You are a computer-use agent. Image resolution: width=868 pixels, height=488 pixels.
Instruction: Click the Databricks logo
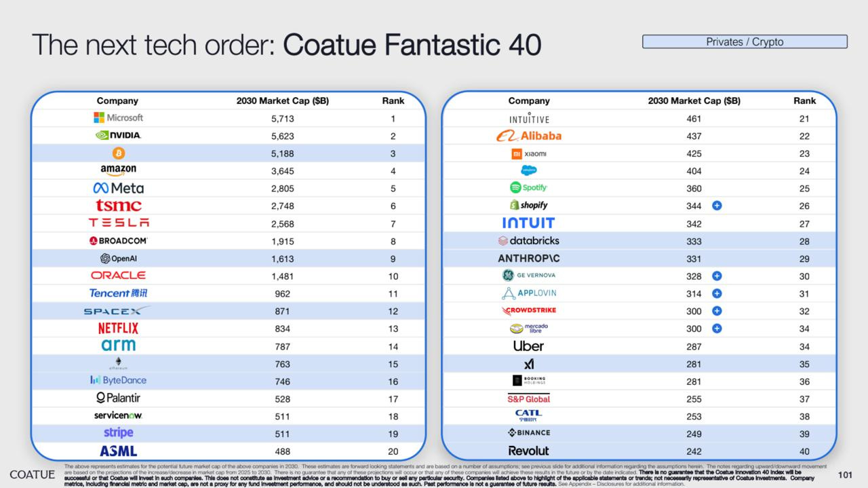click(528, 240)
